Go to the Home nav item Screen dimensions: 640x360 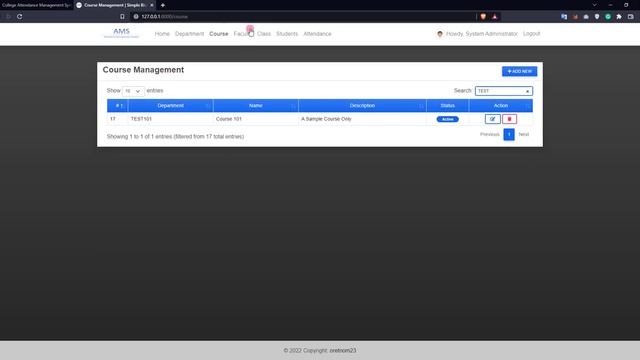pos(162,34)
